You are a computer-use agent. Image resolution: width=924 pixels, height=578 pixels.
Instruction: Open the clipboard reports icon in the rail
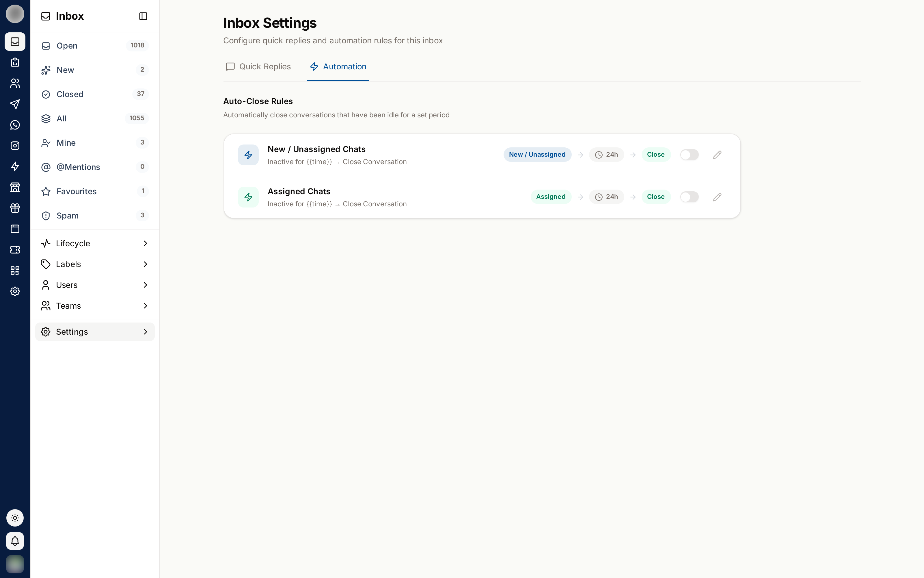tap(15, 62)
